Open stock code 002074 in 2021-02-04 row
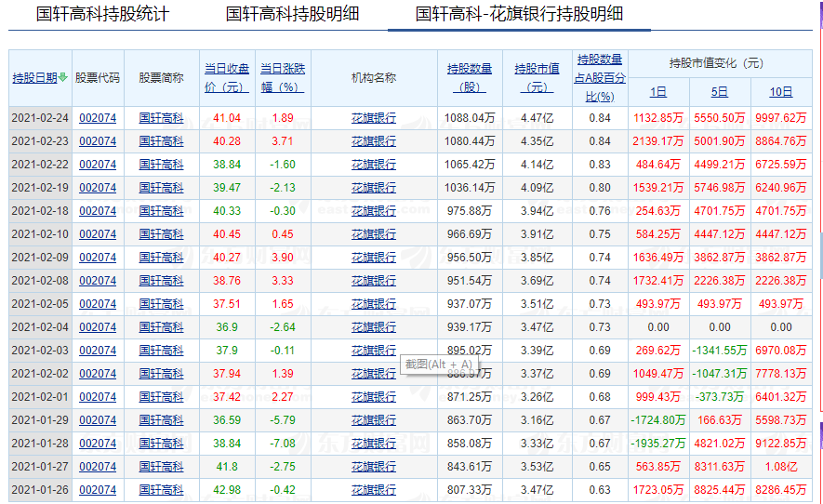823x504 pixels. click(98, 327)
